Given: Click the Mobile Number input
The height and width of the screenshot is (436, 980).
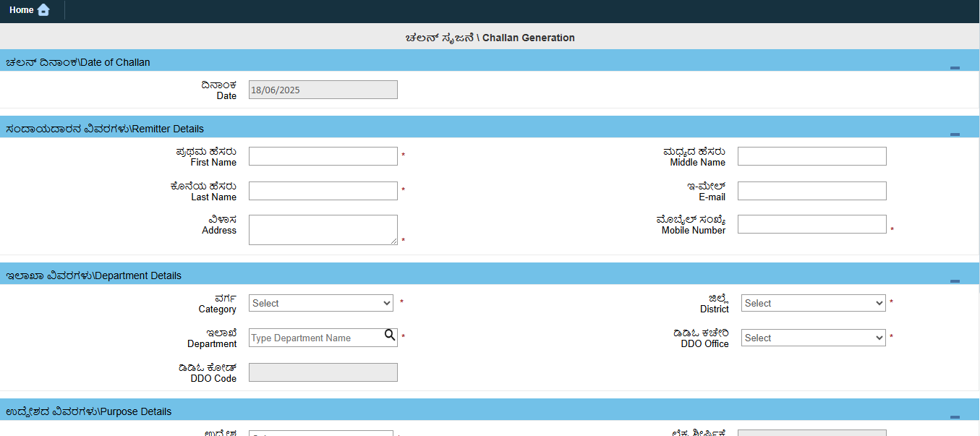Looking at the screenshot, I should click(x=811, y=223).
